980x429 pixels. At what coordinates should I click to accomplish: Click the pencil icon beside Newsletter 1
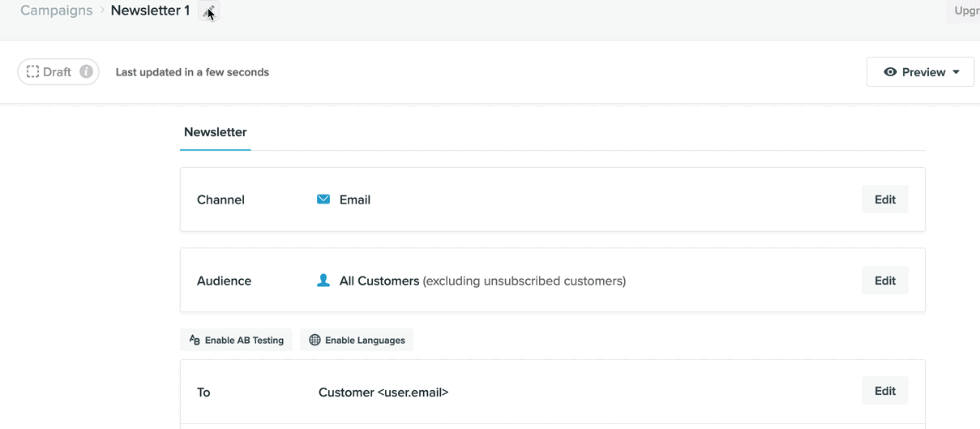[208, 11]
